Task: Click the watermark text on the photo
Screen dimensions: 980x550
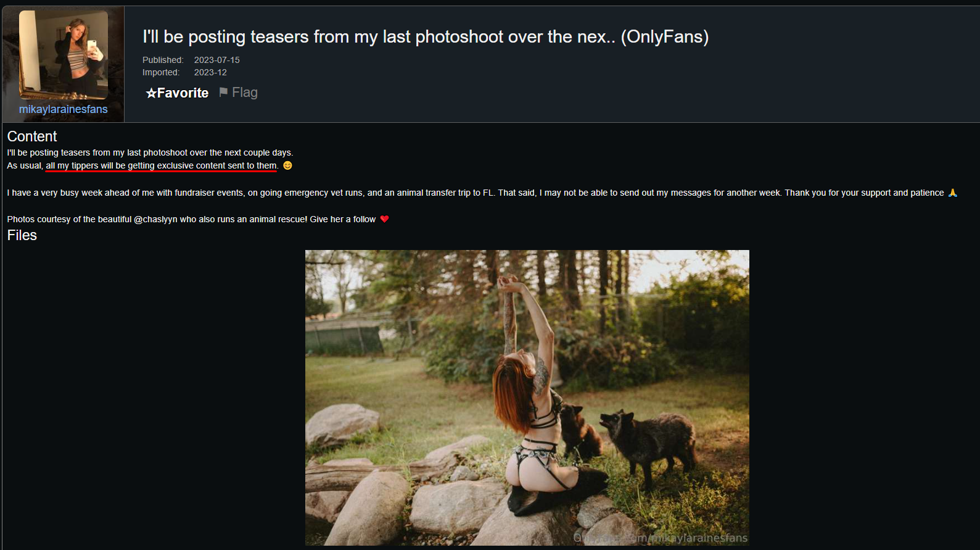Action: 661,538
